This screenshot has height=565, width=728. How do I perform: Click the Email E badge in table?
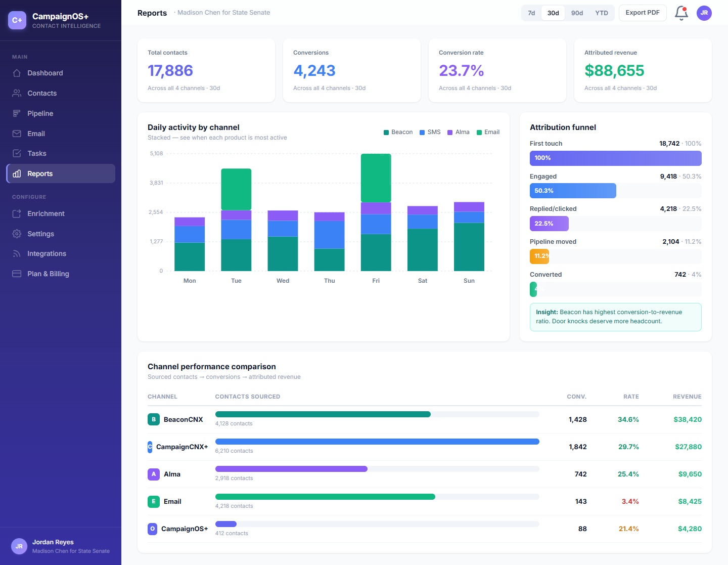click(154, 501)
